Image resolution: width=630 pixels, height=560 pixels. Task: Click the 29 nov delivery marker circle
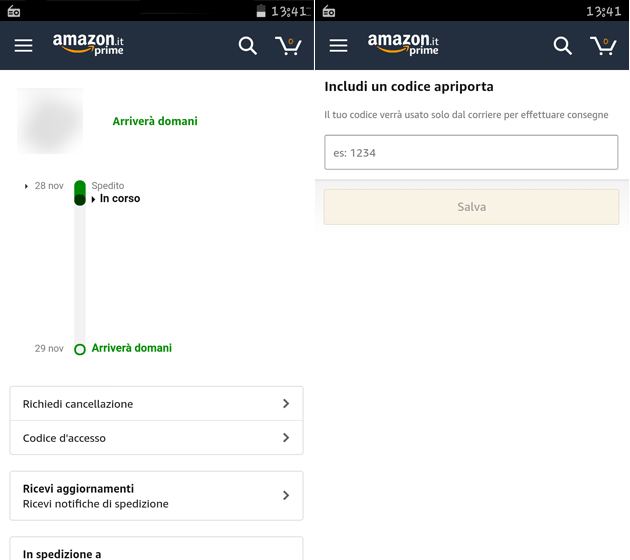click(x=80, y=349)
